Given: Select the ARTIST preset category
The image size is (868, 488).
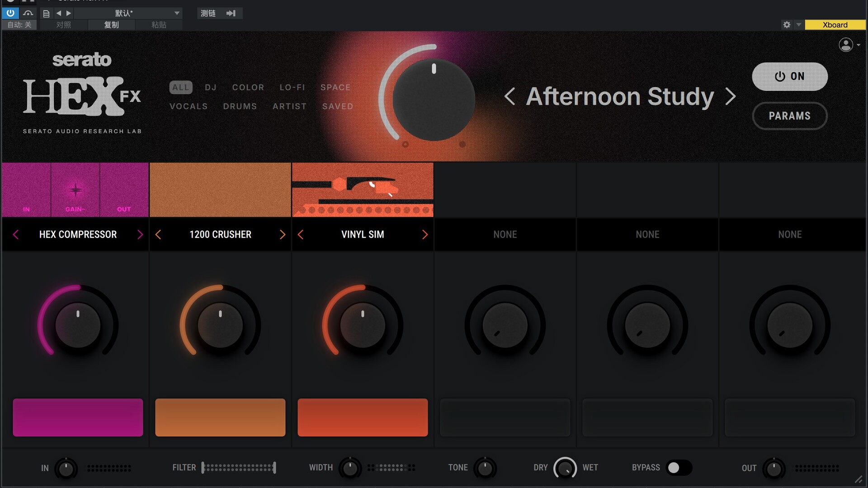Looking at the screenshot, I should (x=289, y=106).
